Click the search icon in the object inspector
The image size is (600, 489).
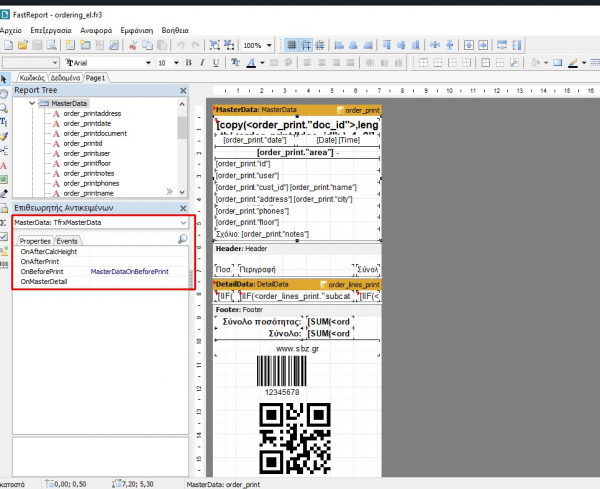point(182,240)
